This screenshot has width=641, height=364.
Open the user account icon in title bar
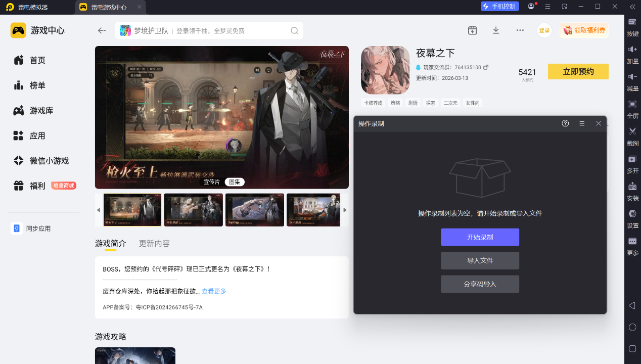[531, 6]
